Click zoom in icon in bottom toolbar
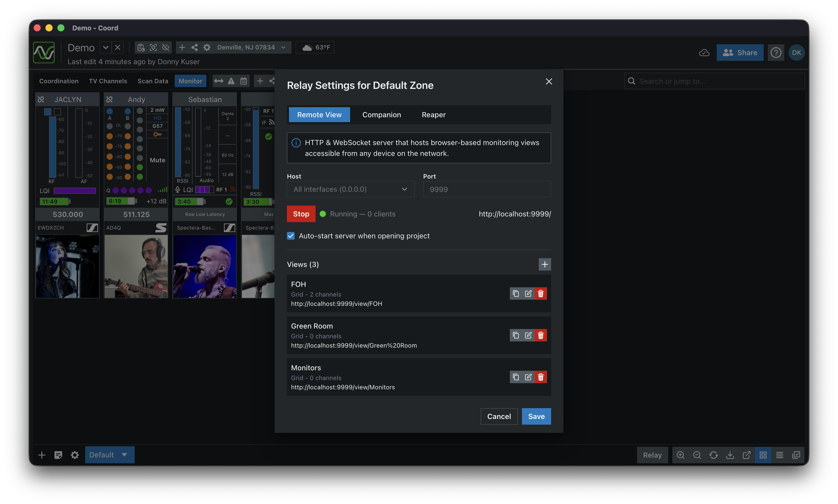Screen dimensions: 838x504 tap(680, 455)
